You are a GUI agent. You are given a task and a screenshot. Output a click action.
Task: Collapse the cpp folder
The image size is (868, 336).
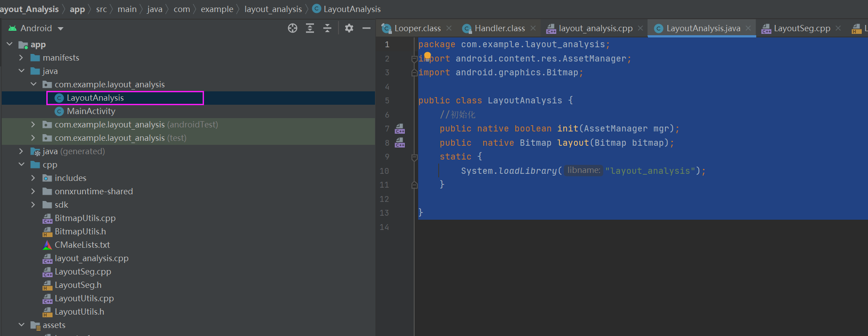[x=21, y=164]
